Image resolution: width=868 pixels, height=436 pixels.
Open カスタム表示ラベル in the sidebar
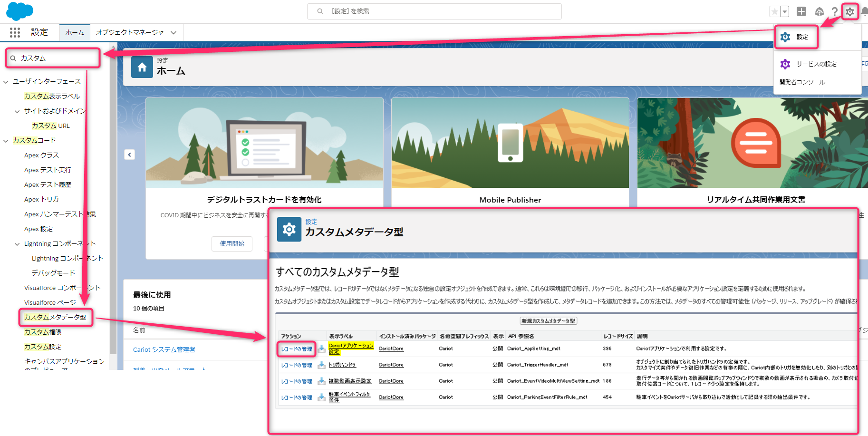[x=52, y=96]
